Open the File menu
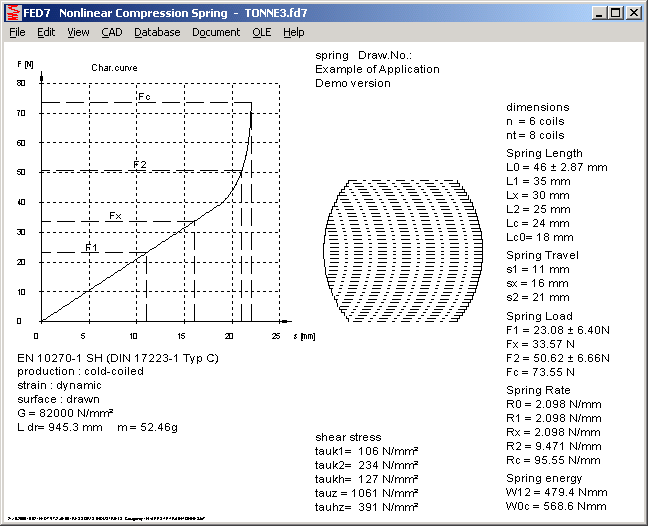The width and height of the screenshot is (648, 526). tap(17, 32)
